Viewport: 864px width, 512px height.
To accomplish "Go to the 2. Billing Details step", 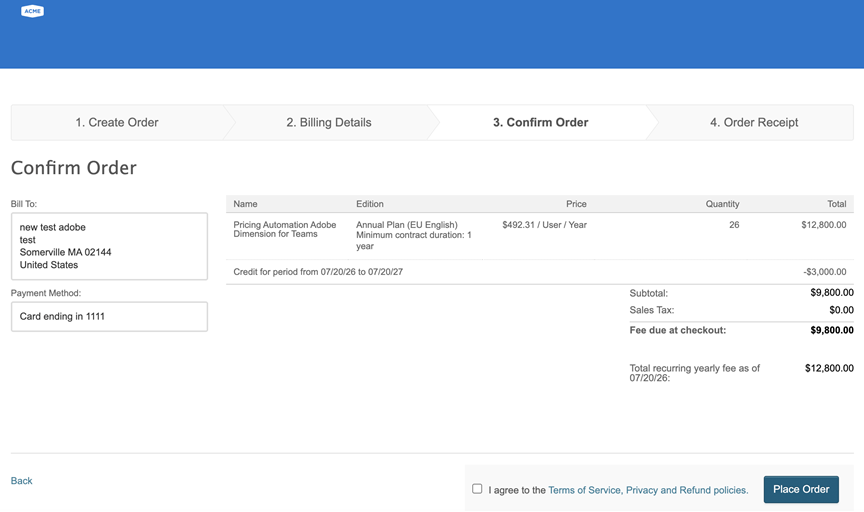I will pyautogui.click(x=328, y=122).
